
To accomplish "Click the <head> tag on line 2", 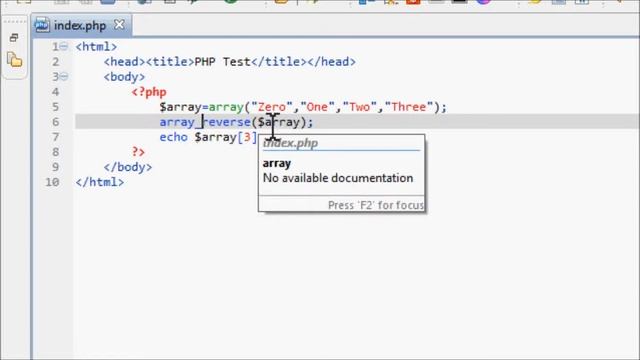I will 124,62.
